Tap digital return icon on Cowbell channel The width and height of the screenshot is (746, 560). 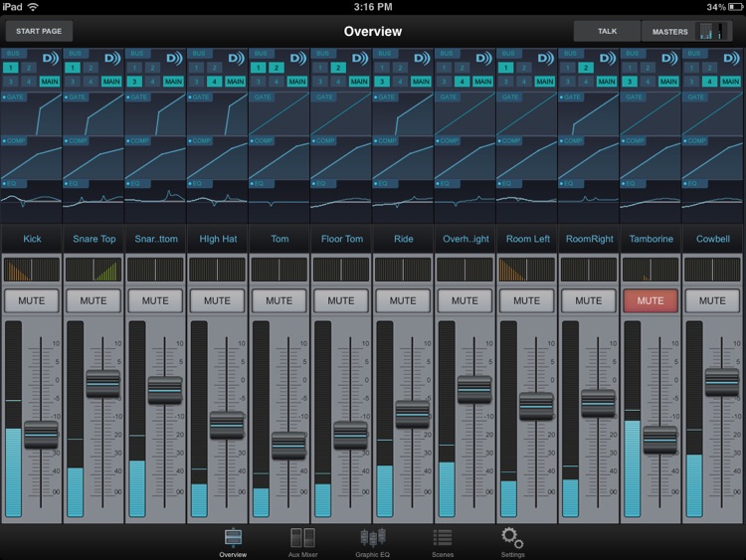click(731, 58)
